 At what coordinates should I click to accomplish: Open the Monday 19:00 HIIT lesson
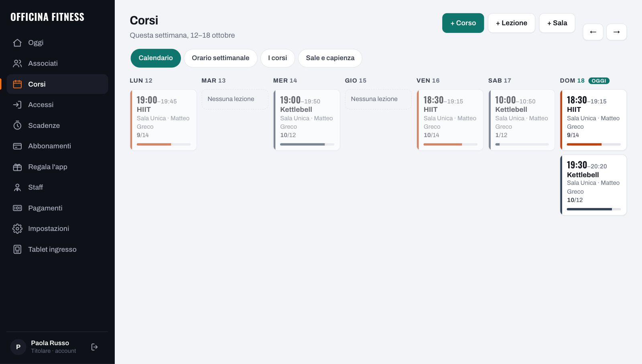pos(163,120)
